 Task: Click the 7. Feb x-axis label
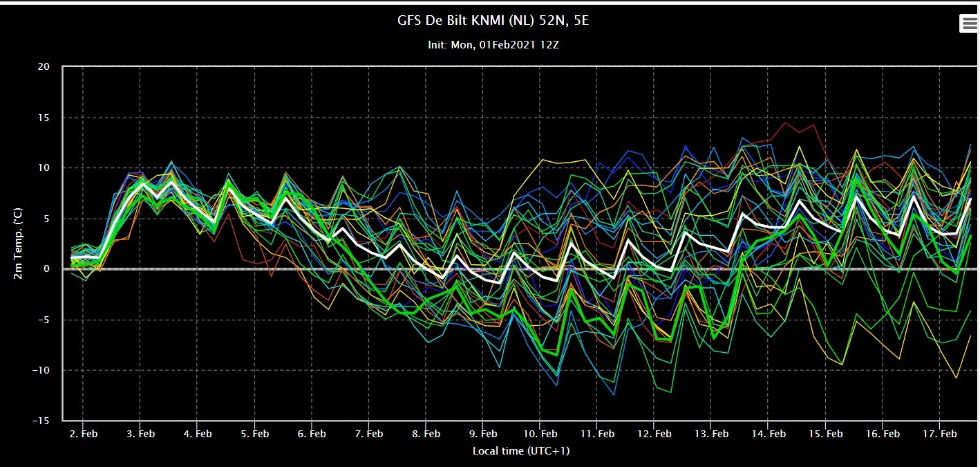(369, 434)
